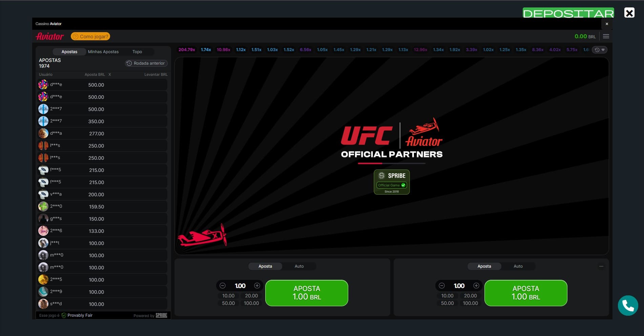This screenshot has width=644, height=336.
Task: Select the 159.50 bet row
Action: click(102, 206)
